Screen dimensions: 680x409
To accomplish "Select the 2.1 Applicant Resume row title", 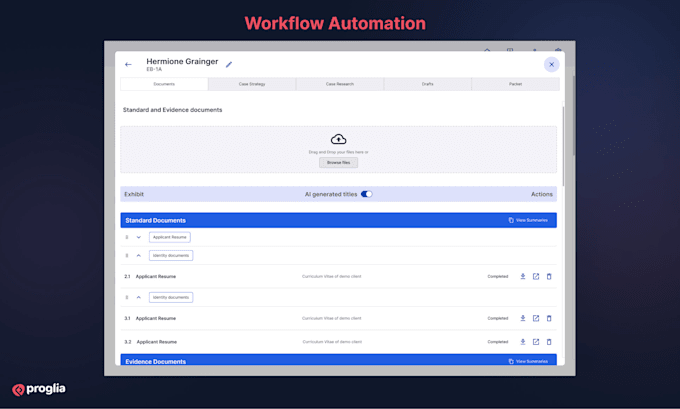I will tap(156, 276).
